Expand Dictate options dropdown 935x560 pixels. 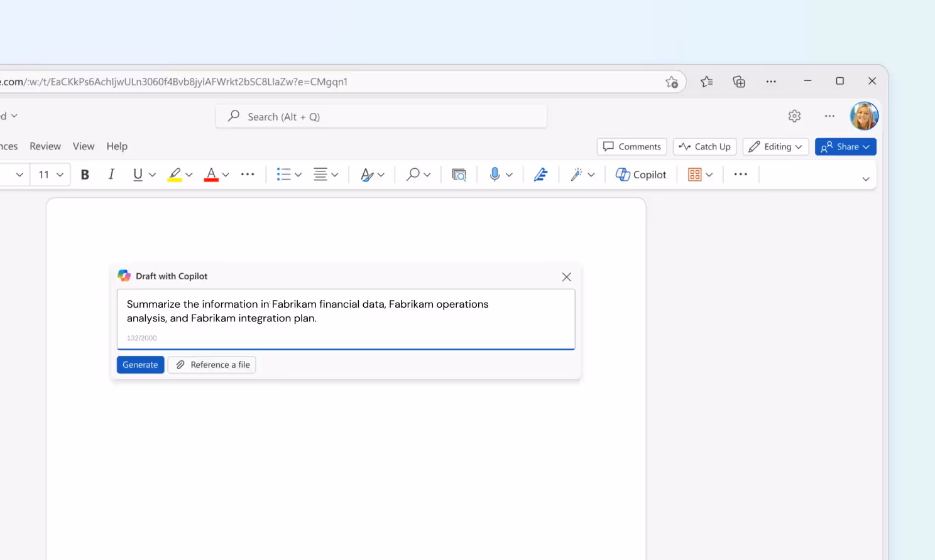509,175
